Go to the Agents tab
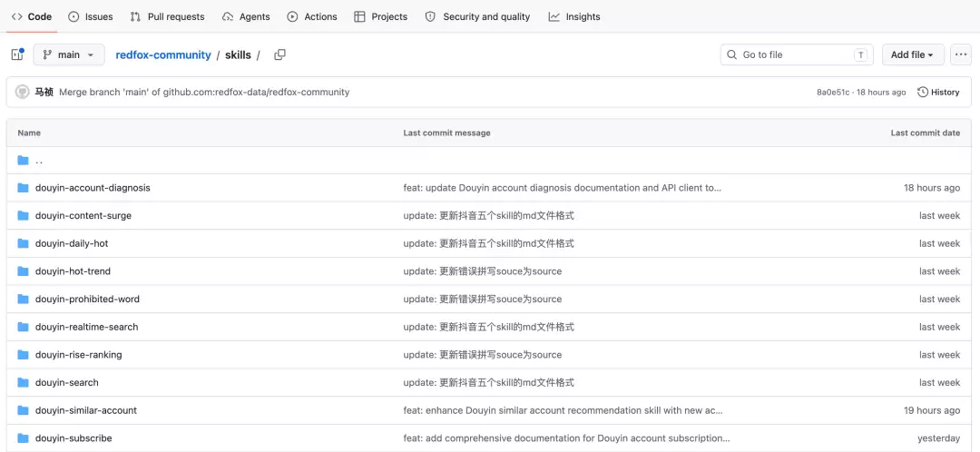Image resolution: width=980 pixels, height=452 pixels. (246, 17)
